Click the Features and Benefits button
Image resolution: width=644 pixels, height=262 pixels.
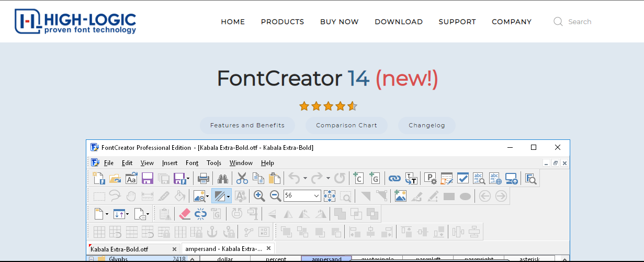(x=247, y=125)
